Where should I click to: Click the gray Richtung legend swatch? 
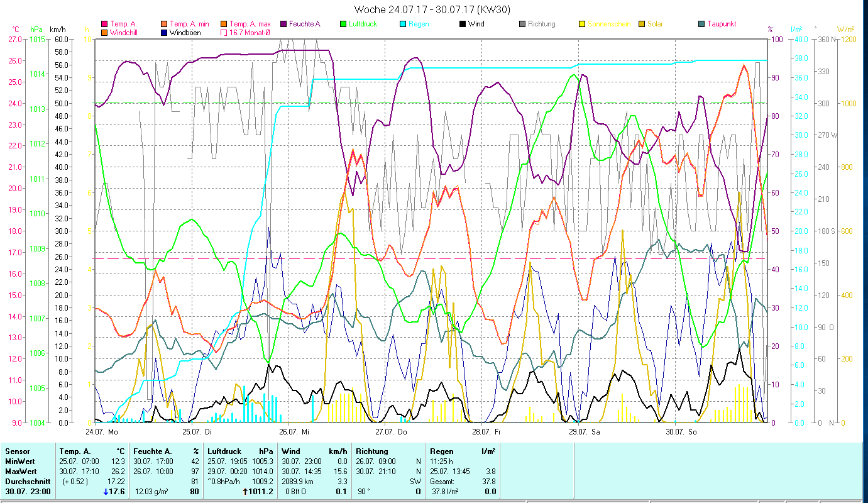(x=522, y=24)
